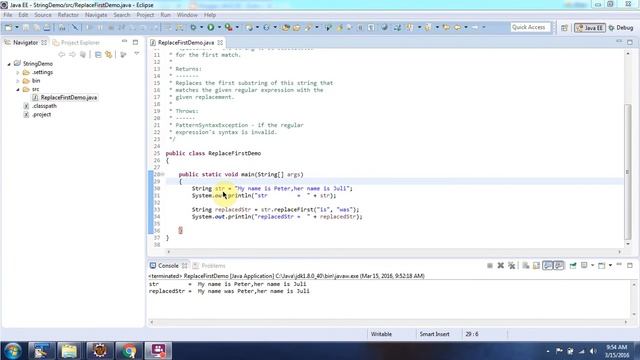The image size is (640, 360).
Task: Collapse the src folder
Action: point(18,89)
